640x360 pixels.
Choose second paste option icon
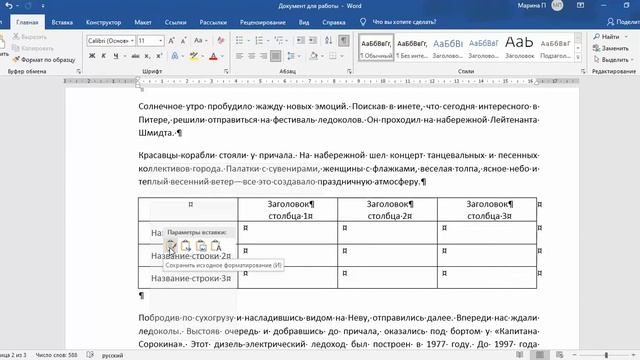coord(186,246)
